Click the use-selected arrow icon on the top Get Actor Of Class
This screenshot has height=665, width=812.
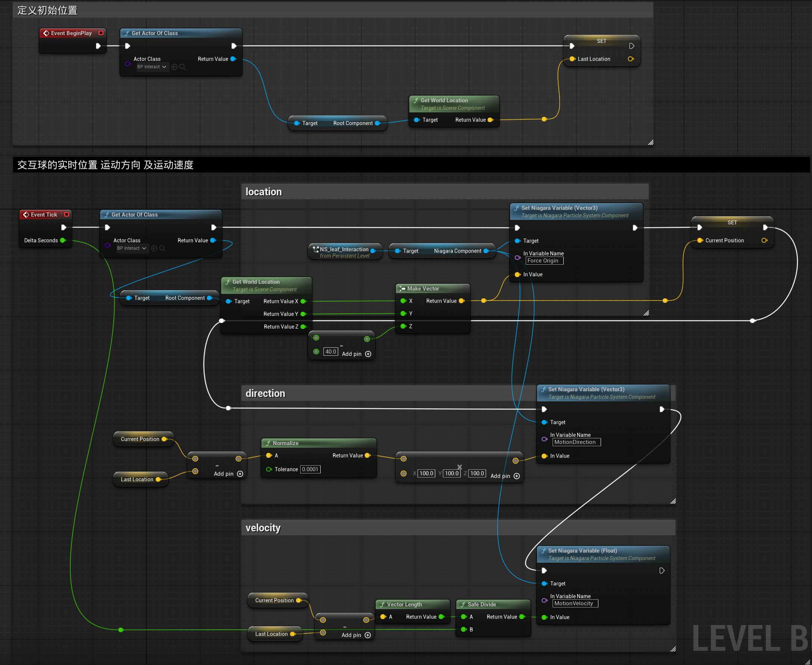coord(174,67)
